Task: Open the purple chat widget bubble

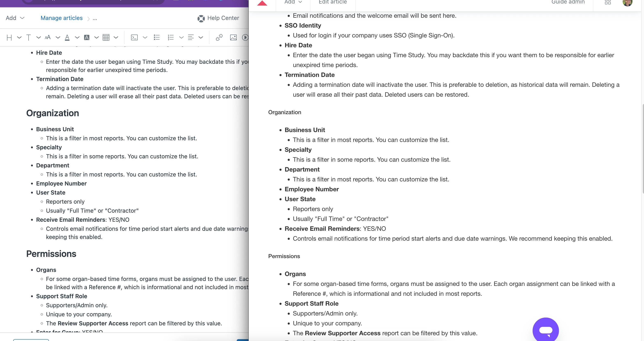Action: (x=546, y=330)
